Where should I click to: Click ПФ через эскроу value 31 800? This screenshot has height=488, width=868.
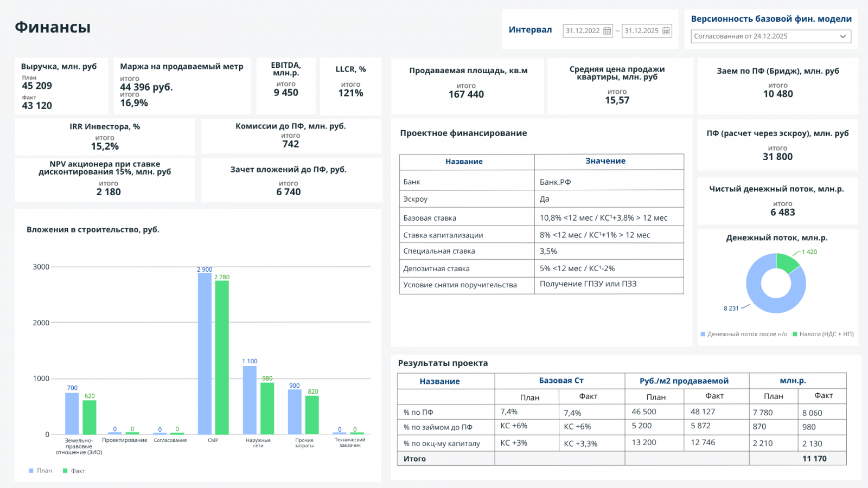[777, 157]
